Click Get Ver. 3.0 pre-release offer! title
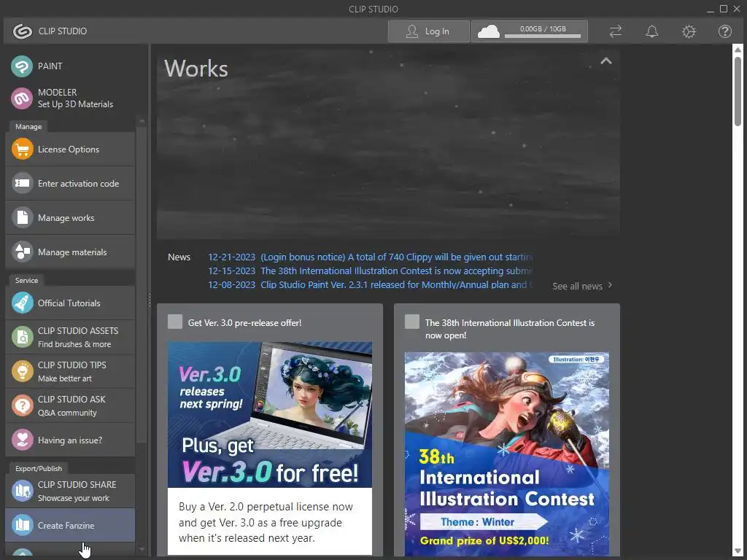Screen dimensions: 747x560 (x=245, y=323)
